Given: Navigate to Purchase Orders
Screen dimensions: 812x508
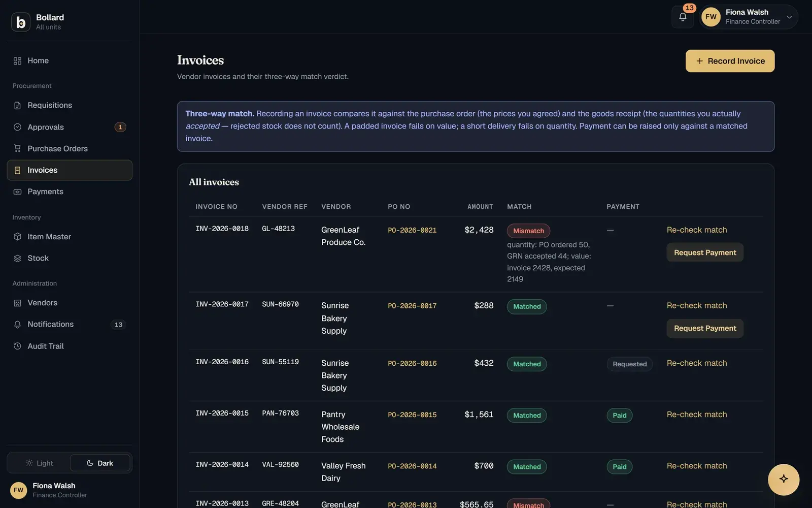Looking at the screenshot, I should (70, 148).
